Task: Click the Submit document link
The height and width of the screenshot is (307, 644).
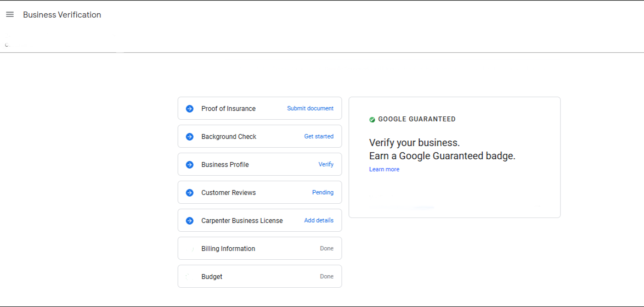Action: (310, 109)
